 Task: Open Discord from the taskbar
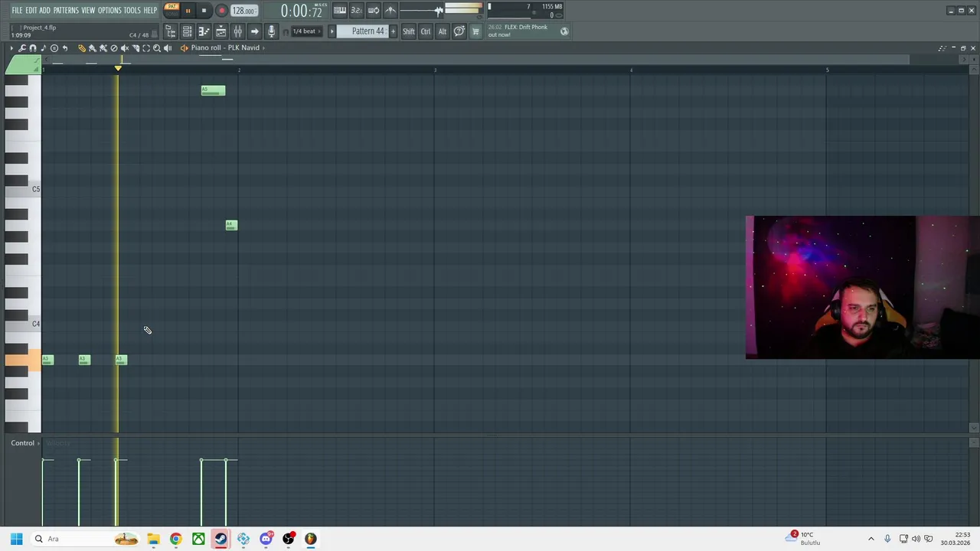tap(266, 539)
